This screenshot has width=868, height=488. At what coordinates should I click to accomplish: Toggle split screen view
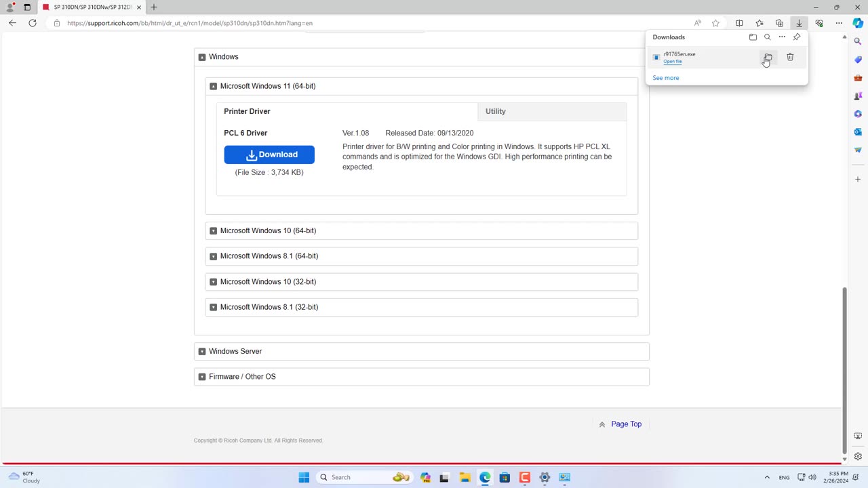pos(739,23)
